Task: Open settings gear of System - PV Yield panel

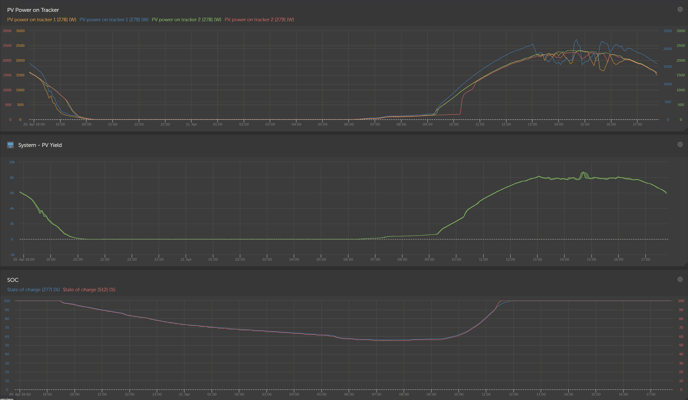Action: click(680, 144)
